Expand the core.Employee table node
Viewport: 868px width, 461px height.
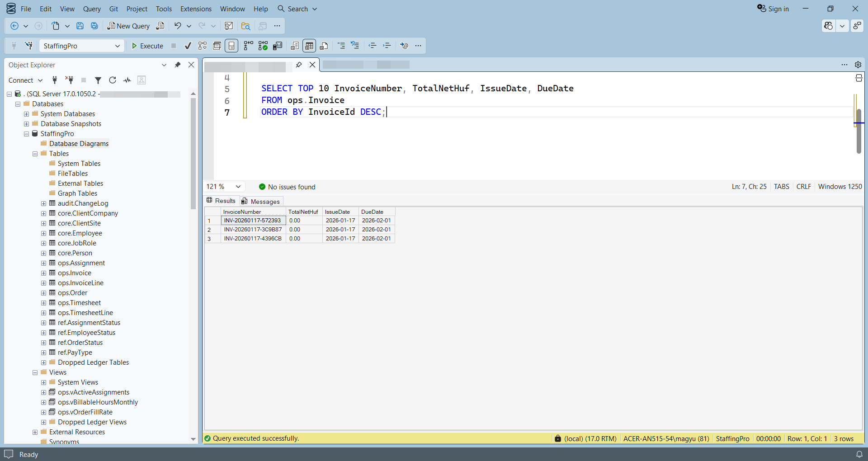point(44,233)
